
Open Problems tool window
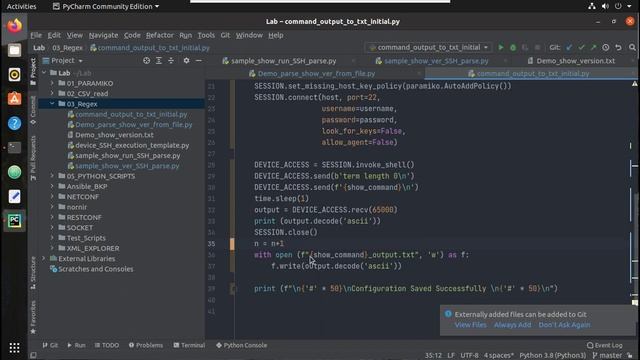click(x=146, y=345)
